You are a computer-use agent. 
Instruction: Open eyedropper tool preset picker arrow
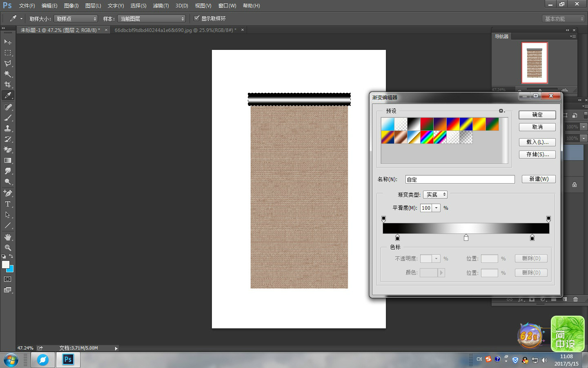[x=21, y=18]
